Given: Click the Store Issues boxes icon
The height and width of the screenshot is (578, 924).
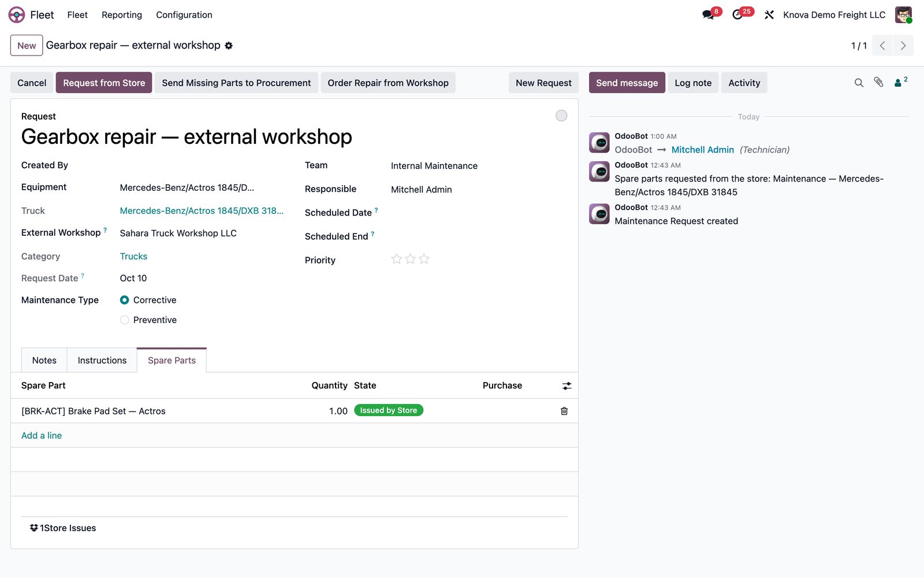Looking at the screenshot, I should 34,528.
